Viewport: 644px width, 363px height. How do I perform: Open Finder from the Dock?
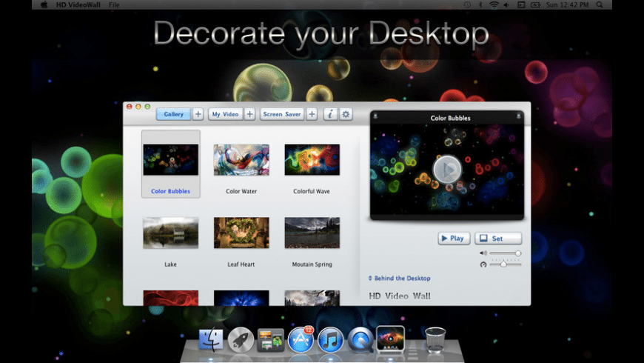point(211,339)
